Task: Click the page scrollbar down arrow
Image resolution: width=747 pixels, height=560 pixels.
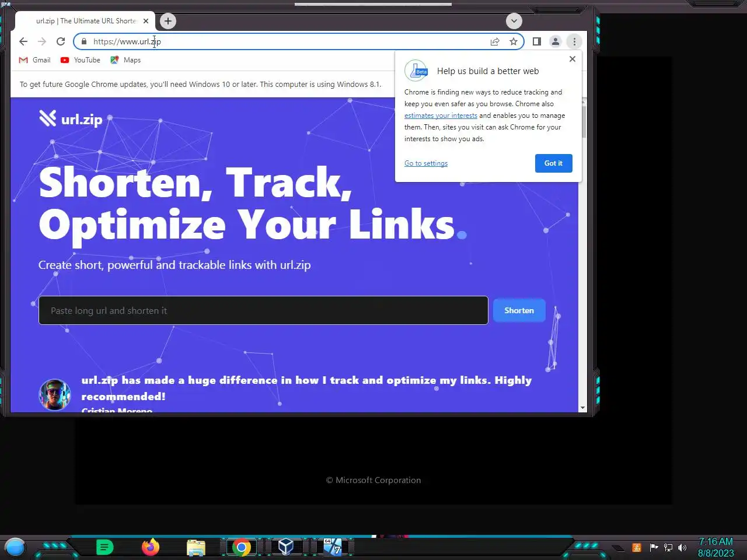Action: 582,408
